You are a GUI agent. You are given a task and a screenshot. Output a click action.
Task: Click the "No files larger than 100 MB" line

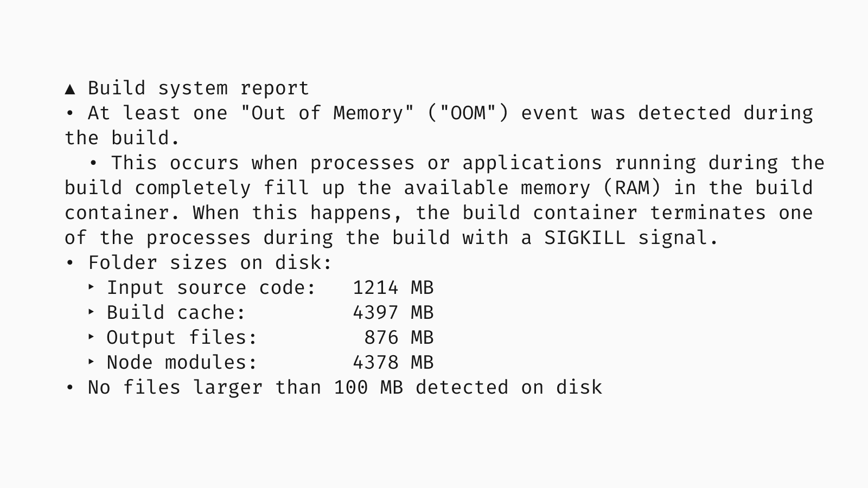[x=344, y=388]
